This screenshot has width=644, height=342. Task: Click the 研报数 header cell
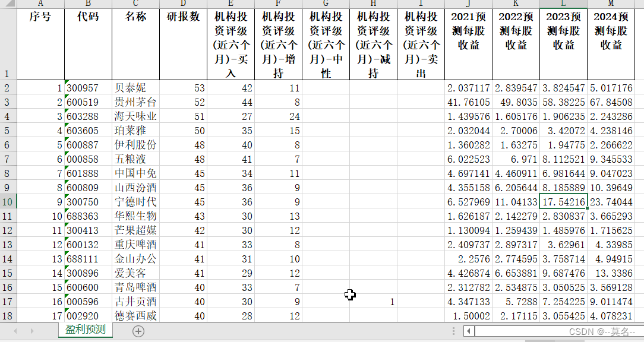pyautogui.click(x=183, y=44)
